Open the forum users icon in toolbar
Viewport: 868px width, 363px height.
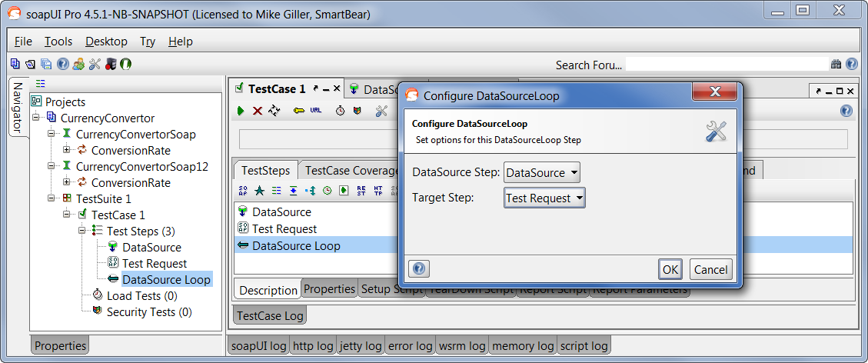click(78, 64)
